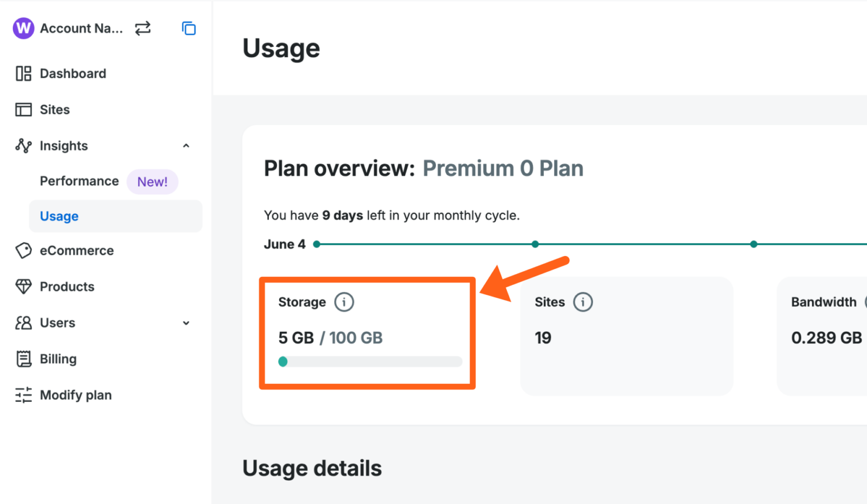Viewport: 867px width, 504px height.
Task: Click the Storage usage progress bar
Action: pos(369,361)
